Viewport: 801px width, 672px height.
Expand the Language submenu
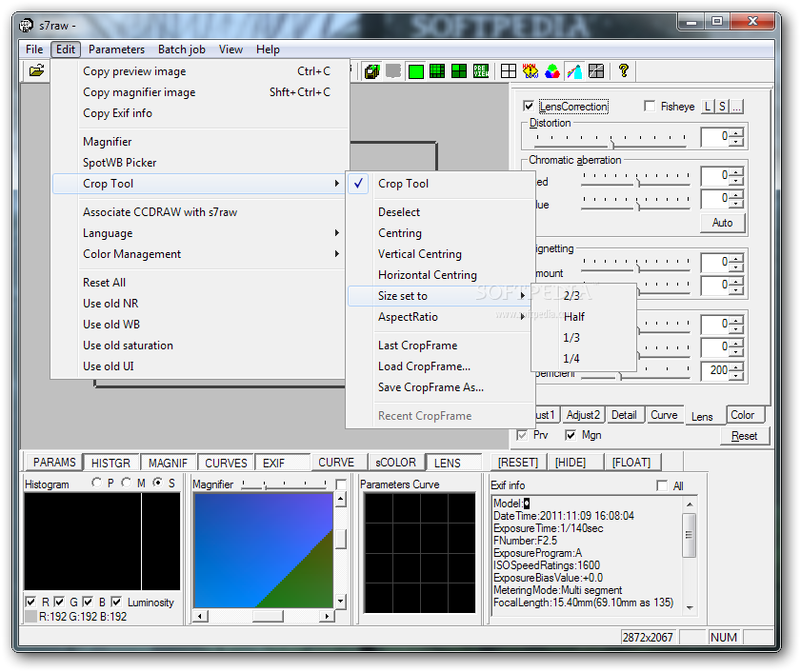click(x=199, y=233)
